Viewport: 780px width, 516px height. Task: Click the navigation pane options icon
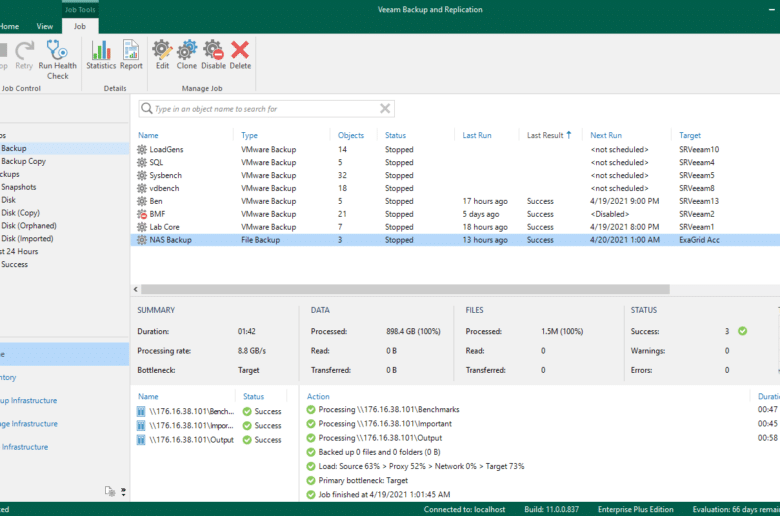click(110, 492)
